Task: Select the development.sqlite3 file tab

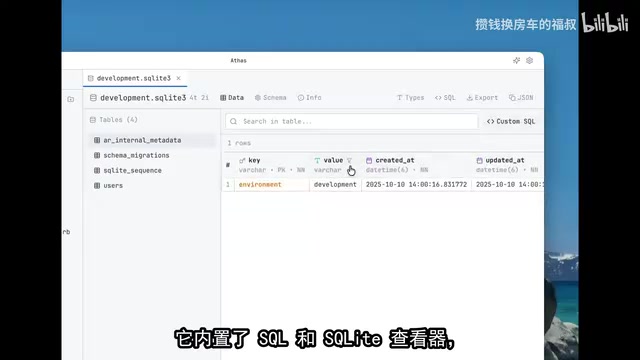Action: [x=135, y=78]
